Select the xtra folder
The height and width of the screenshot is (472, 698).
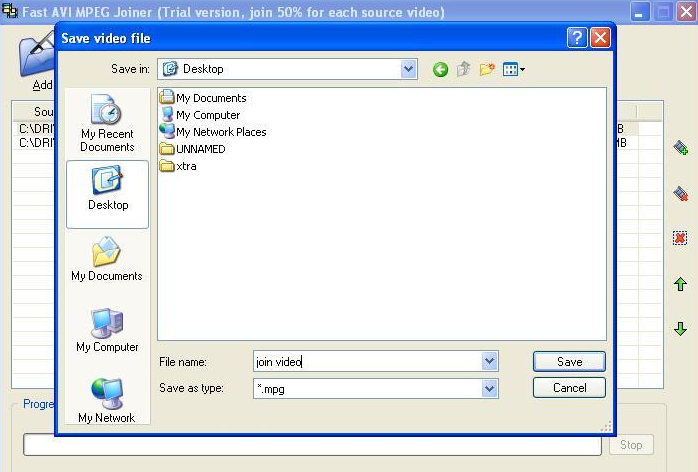click(x=178, y=166)
